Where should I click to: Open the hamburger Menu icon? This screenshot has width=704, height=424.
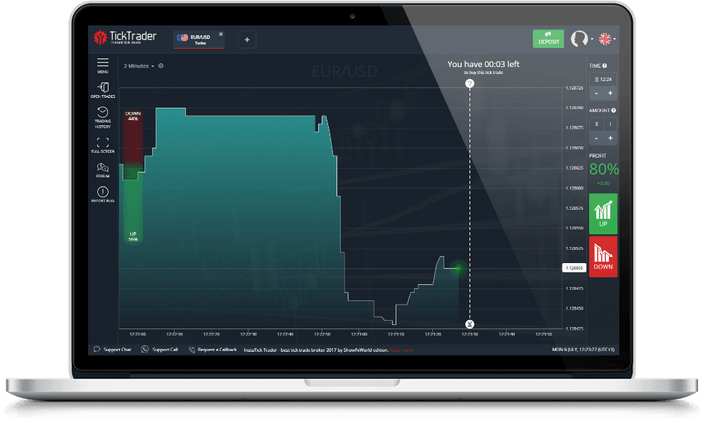pyautogui.click(x=103, y=64)
